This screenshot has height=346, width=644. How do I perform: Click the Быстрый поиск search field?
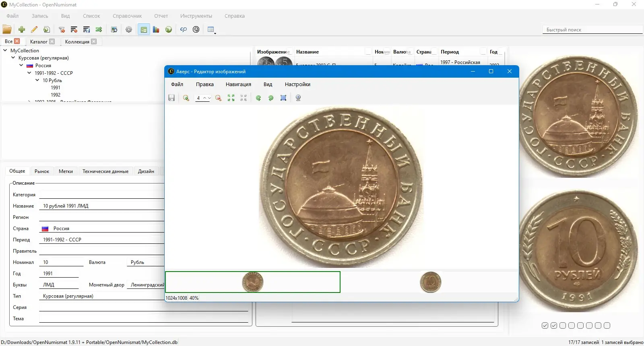(x=592, y=30)
